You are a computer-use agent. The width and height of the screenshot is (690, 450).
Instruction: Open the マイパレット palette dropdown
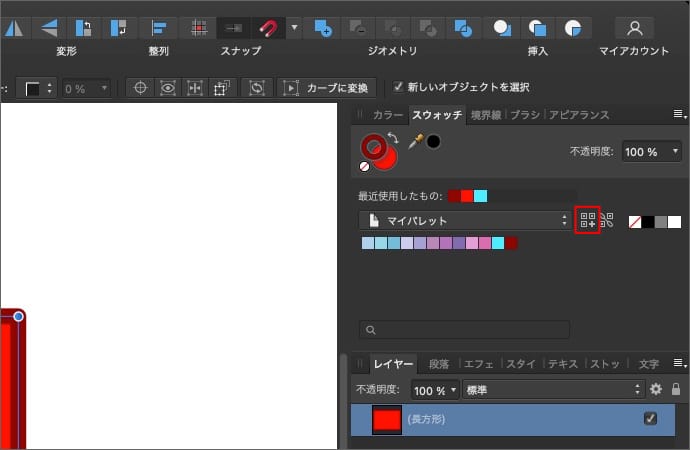[465, 220]
